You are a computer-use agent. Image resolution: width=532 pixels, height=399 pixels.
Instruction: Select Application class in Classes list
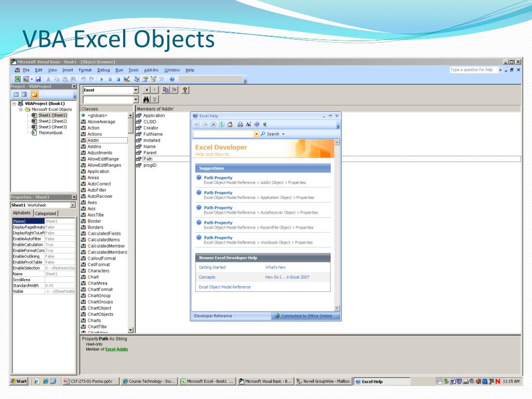click(98, 171)
